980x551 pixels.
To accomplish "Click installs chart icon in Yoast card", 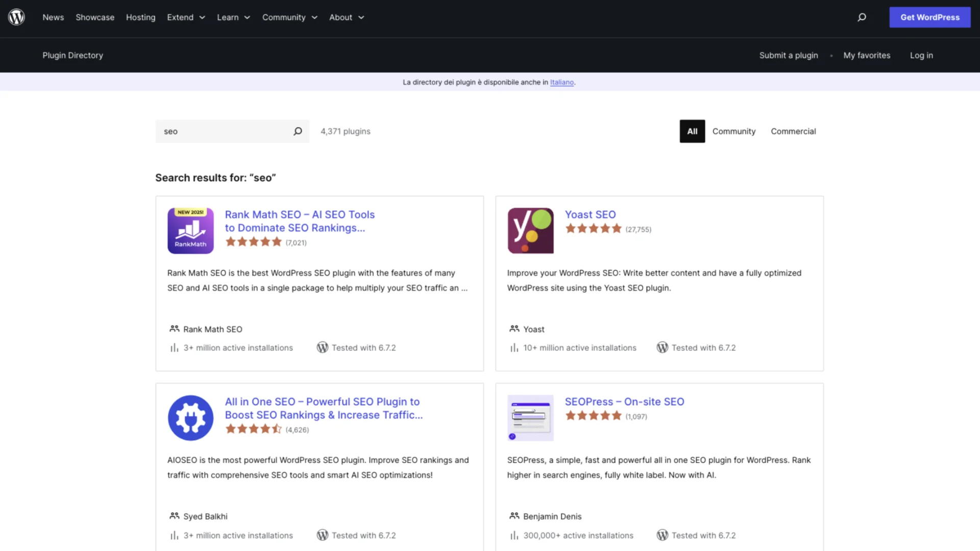I will pyautogui.click(x=514, y=348).
